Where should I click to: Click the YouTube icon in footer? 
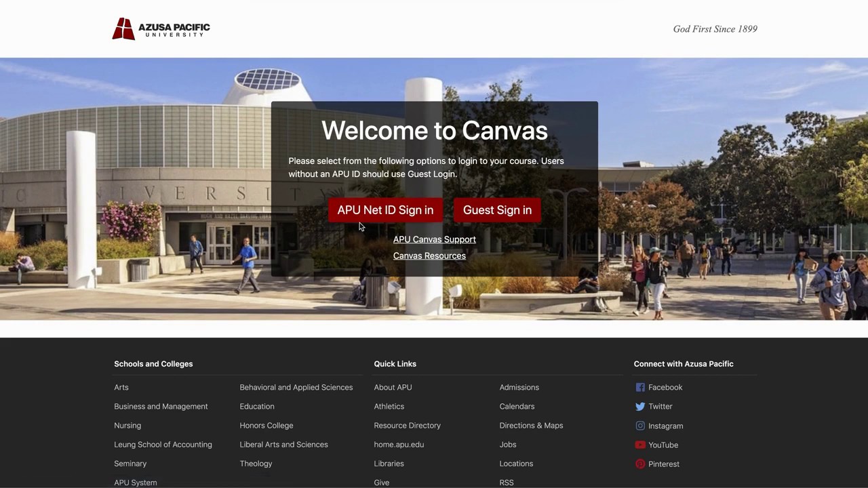640,445
